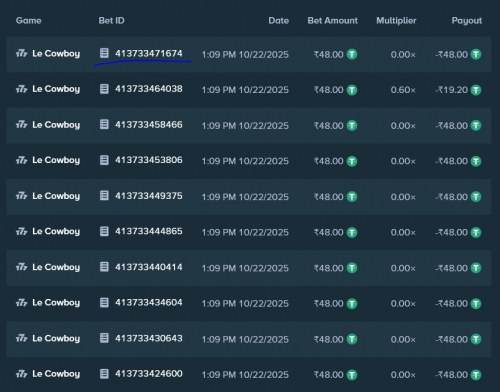Click the Game column header
The width and height of the screenshot is (500, 392).
[x=29, y=21]
